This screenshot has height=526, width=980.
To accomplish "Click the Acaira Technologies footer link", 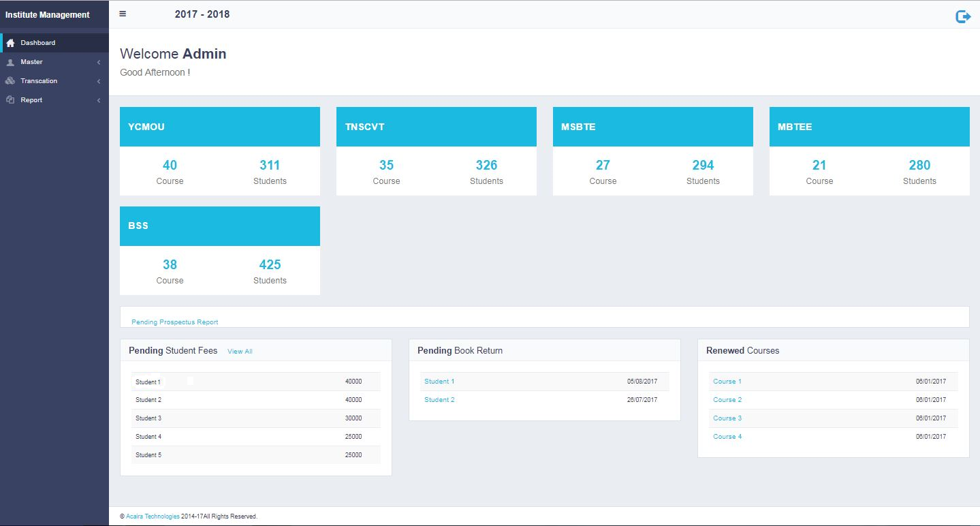I will [x=153, y=516].
